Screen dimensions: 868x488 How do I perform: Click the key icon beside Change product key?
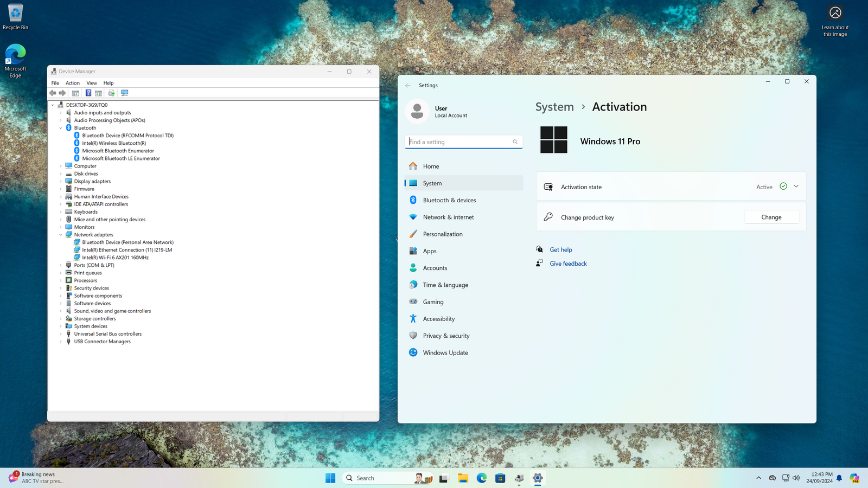pos(548,217)
